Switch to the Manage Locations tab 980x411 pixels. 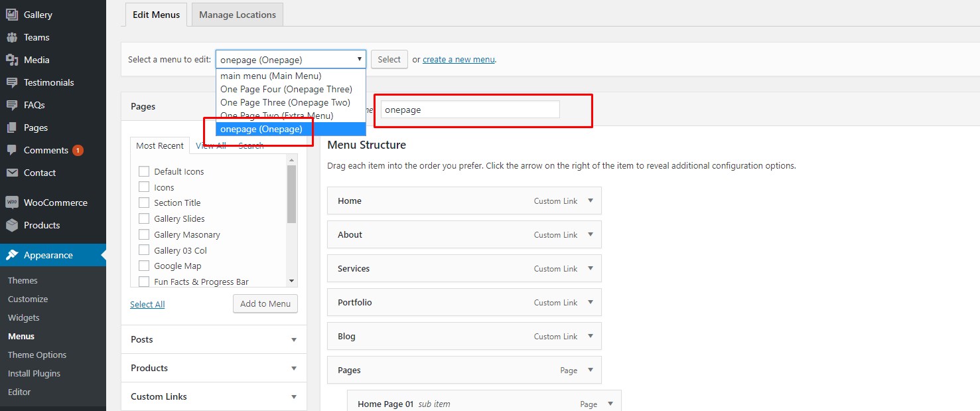237,15
